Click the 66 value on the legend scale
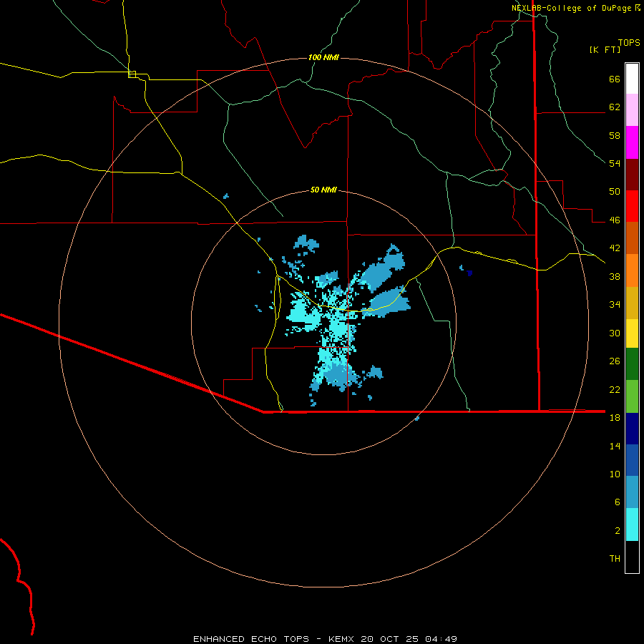 615,79
